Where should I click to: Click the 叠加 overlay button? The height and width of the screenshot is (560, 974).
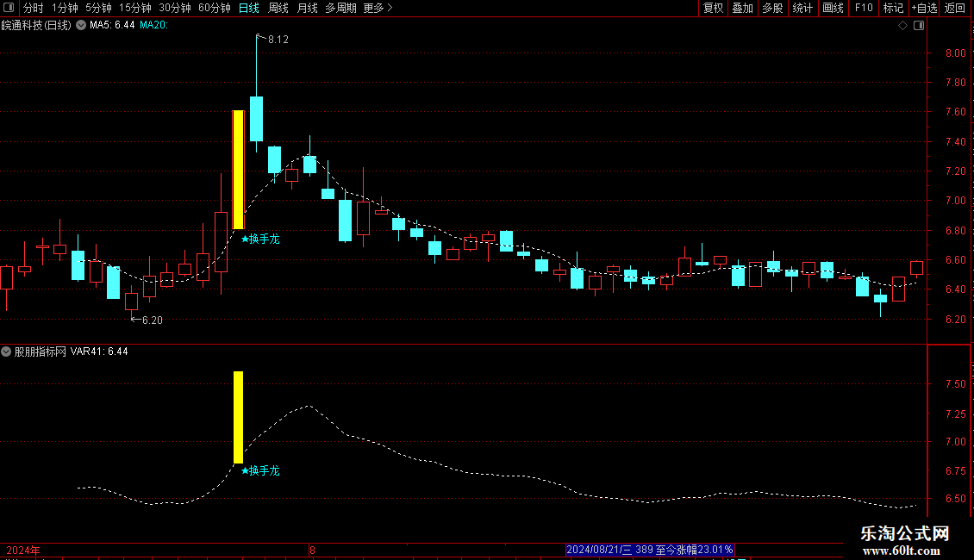pyautogui.click(x=742, y=8)
